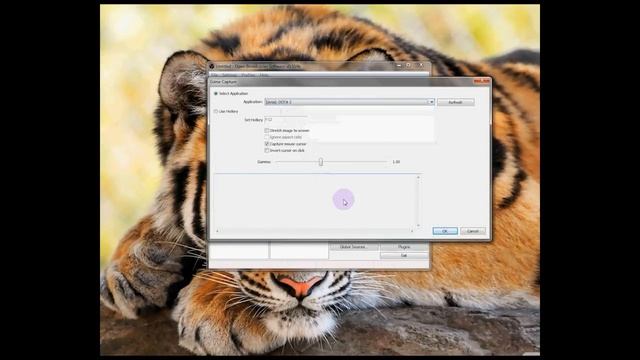Enable the Use Hotkey option
Image resolution: width=640 pixels, height=360 pixels.
pyautogui.click(x=216, y=111)
